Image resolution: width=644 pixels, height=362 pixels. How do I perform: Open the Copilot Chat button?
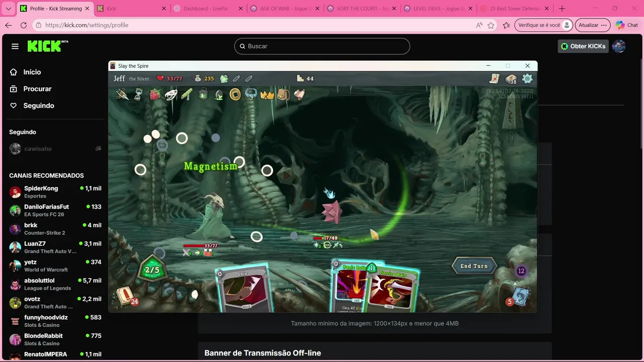(627, 25)
